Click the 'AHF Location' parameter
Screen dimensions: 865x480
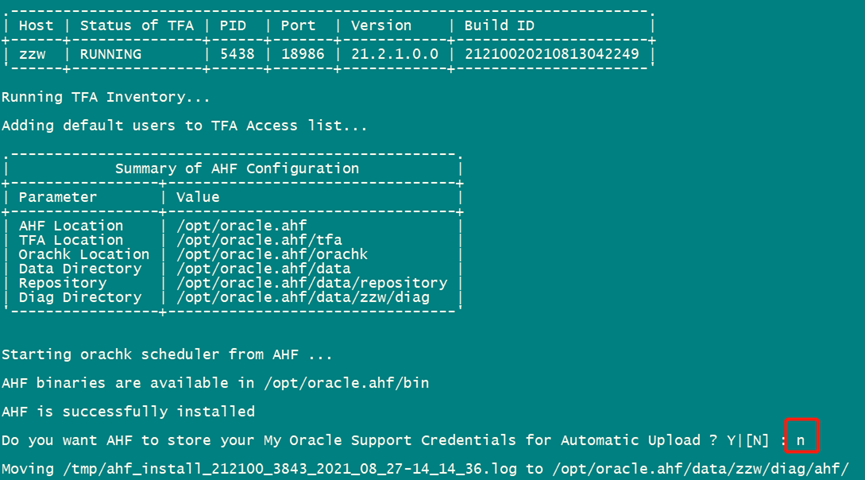pyautogui.click(x=71, y=226)
